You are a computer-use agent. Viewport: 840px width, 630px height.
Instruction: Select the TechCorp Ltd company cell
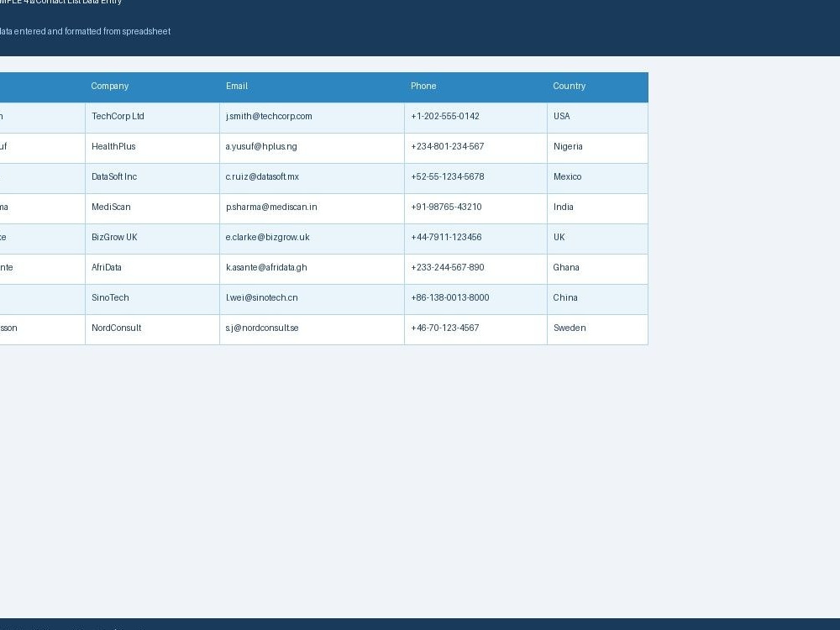(152, 118)
